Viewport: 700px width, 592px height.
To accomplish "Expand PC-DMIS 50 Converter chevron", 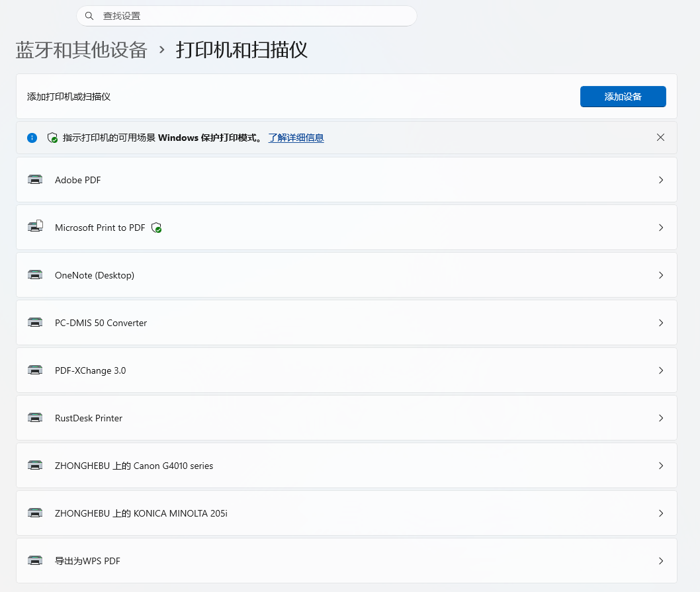I will (661, 323).
